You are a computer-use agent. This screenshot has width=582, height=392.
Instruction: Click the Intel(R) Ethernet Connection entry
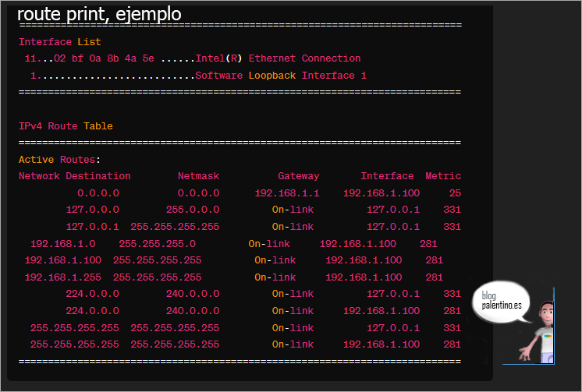click(x=278, y=58)
